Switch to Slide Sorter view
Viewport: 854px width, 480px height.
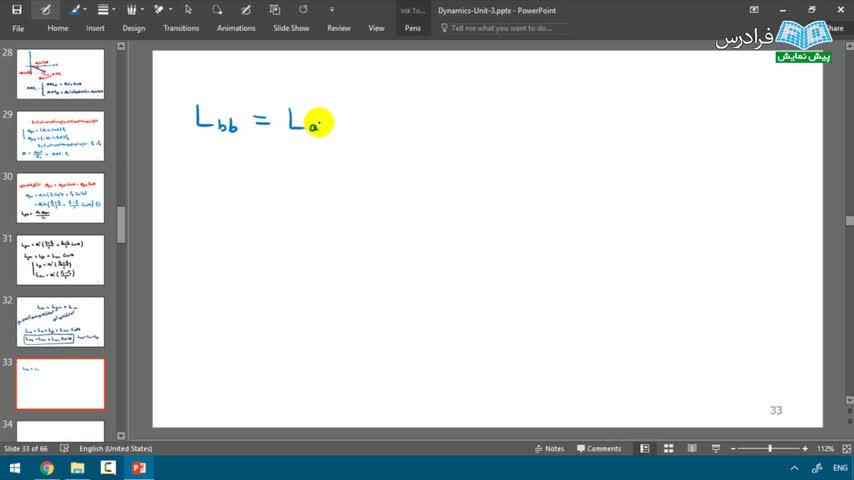tap(668, 448)
